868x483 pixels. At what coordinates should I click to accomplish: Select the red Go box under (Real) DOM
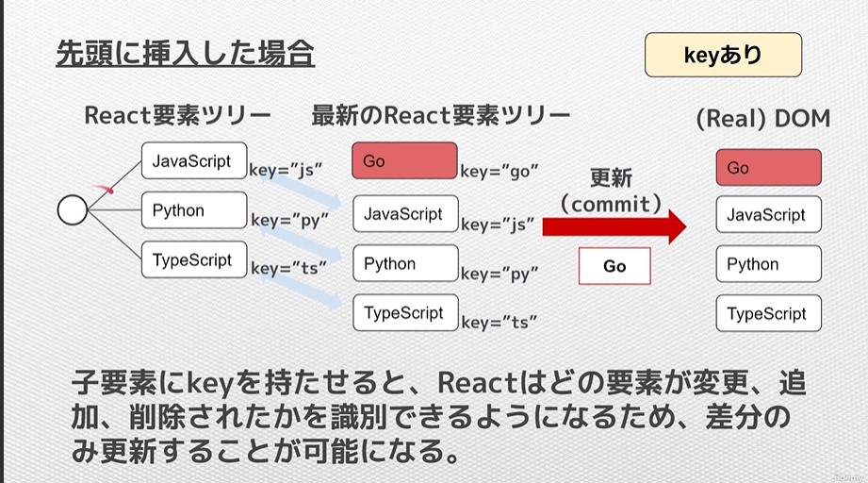click(x=768, y=167)
